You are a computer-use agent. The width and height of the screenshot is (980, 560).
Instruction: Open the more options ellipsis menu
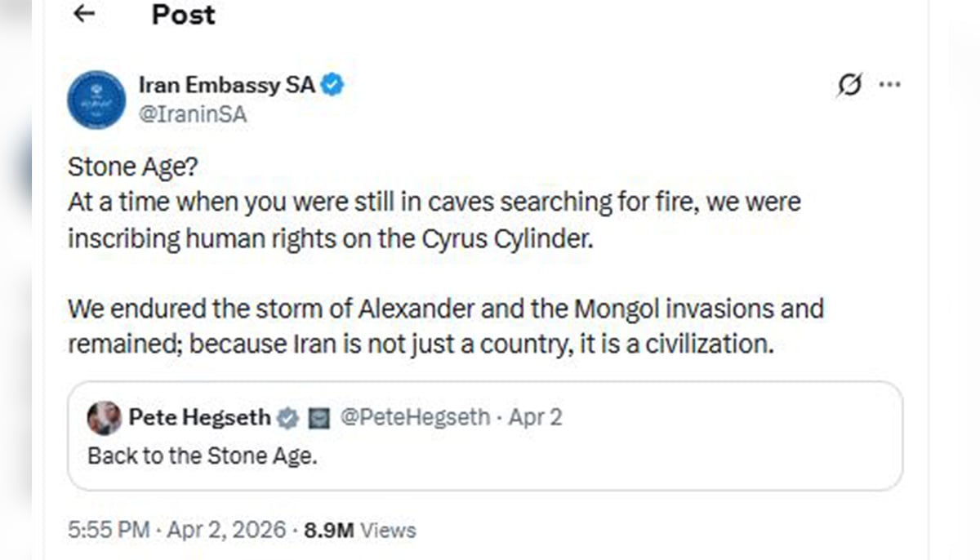click(x=890, y=83)
